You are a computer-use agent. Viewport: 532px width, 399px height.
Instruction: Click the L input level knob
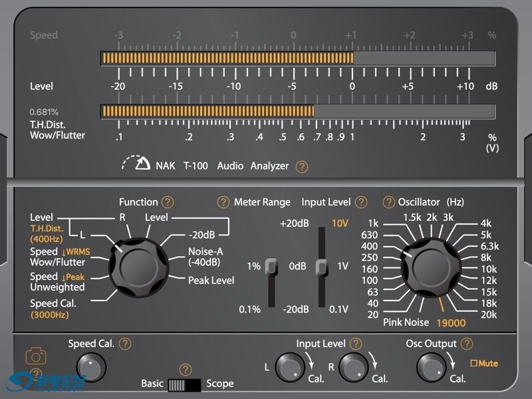[290, 367]
